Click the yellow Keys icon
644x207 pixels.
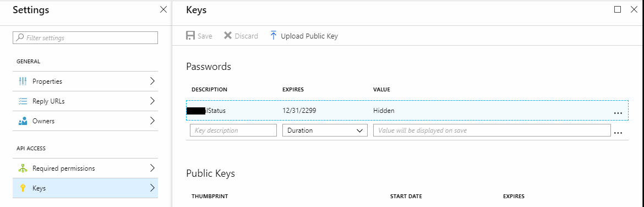pyautogui.click(x=23, y=188)
